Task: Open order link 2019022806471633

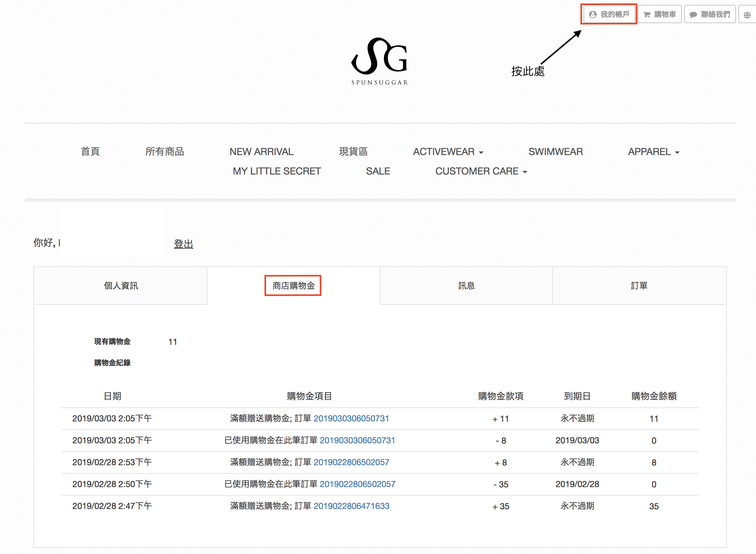Action: coord(351,506)
